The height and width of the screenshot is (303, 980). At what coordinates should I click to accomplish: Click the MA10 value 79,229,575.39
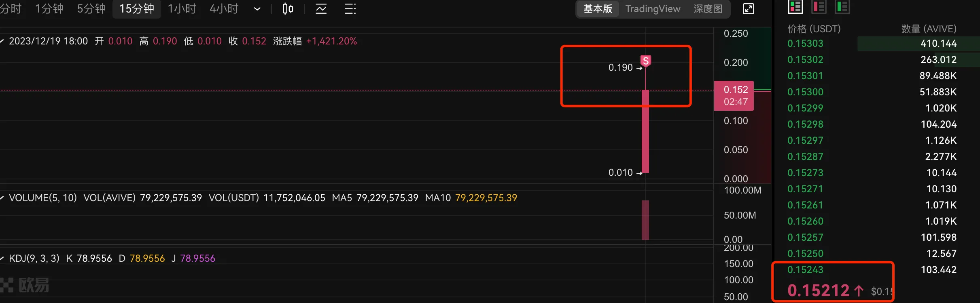(486, 198)
